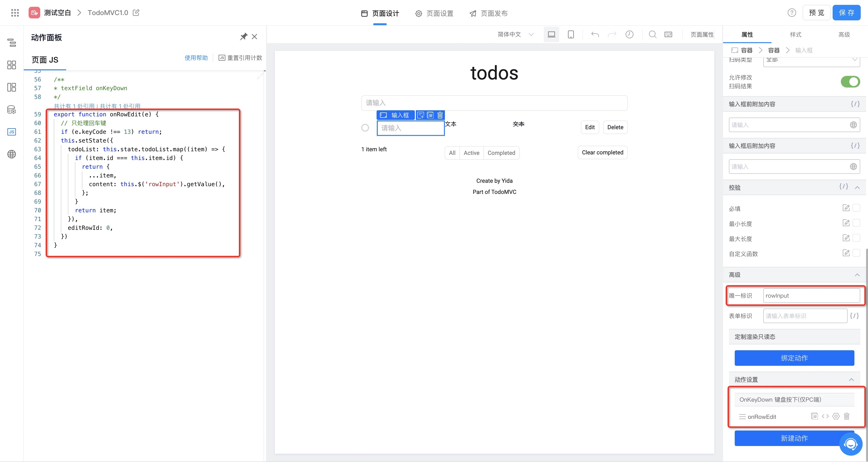The height and width of the screenshot is (462, 868).
Task: Switch to mobile device preview icon
Action: point(570,34)
